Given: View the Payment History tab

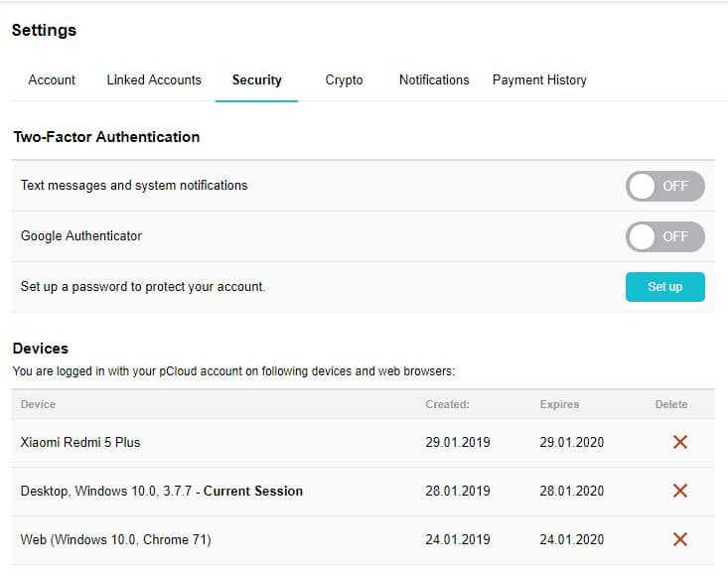Looking at the screenshot, I should tap(539, 79).
